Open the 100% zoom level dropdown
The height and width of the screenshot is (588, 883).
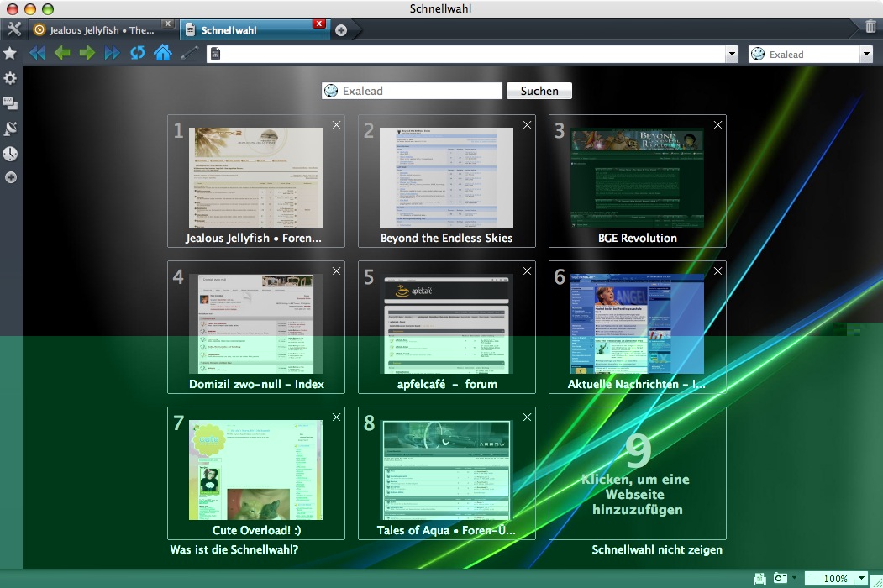862,578
